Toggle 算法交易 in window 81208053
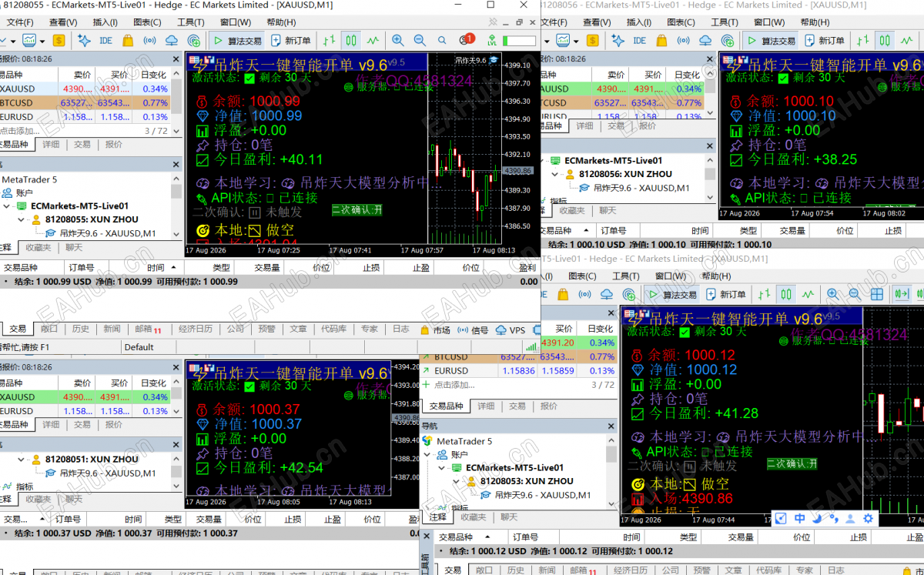This screenshot has width=924, height=575. click(673, 294)
